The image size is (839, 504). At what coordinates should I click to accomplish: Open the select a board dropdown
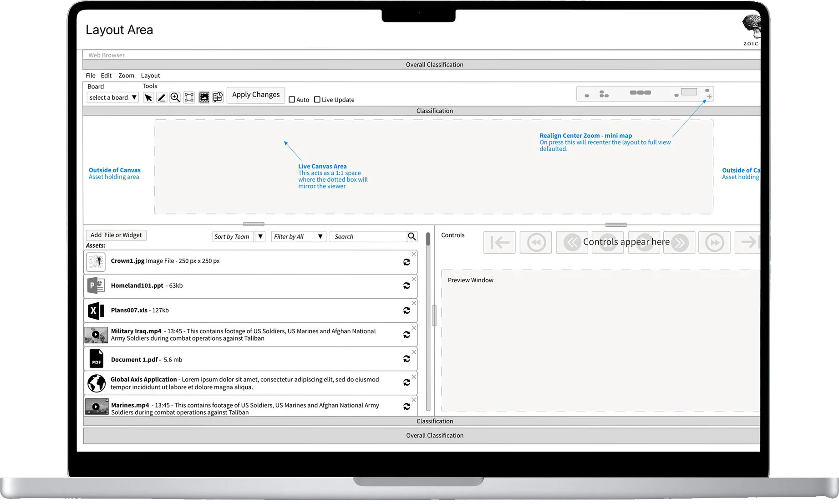click(x=112, y=97)
